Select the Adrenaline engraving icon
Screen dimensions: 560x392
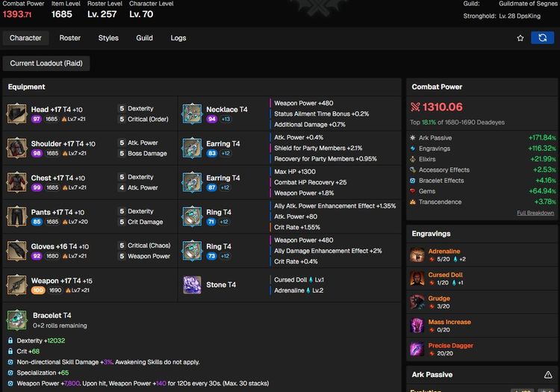coord(417,255)
